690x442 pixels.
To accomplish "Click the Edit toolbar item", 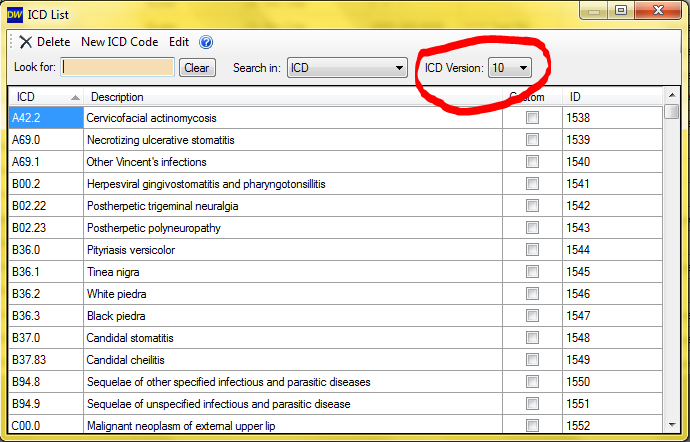I will pos(179,42).
